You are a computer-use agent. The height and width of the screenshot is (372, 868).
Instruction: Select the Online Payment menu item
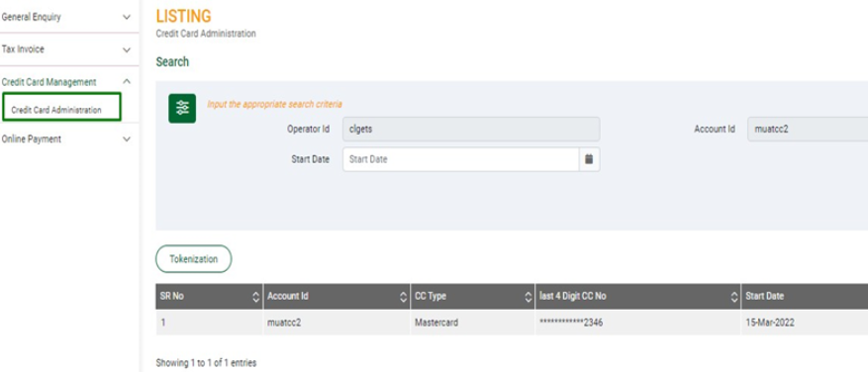(31, 139)
